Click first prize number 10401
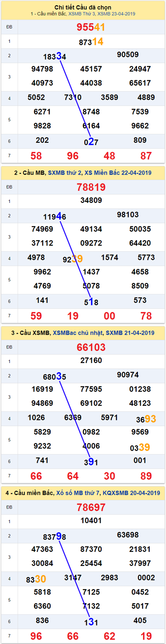 point(91,520)
